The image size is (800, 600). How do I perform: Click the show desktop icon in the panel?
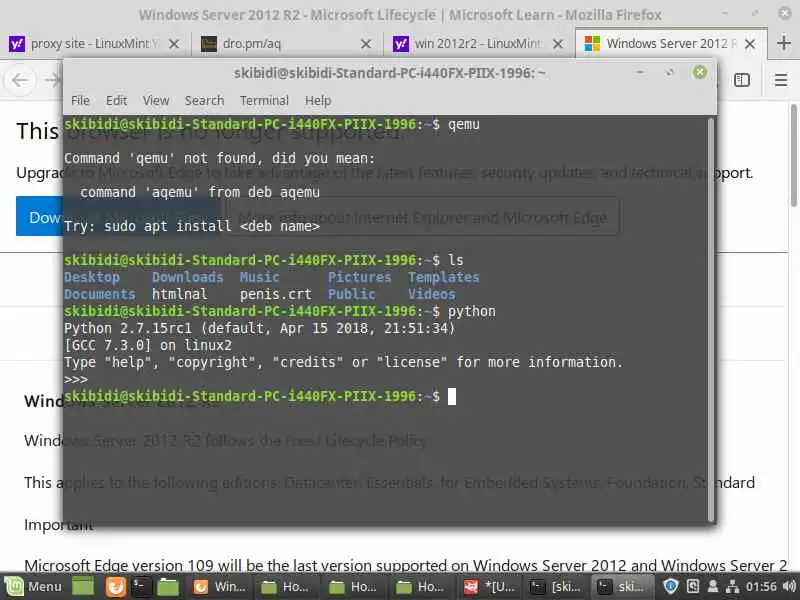point(83,587)
